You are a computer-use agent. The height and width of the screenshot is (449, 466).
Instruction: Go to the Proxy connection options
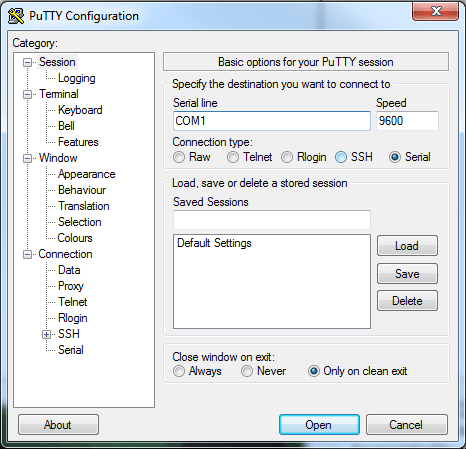[x=71, y=286]
